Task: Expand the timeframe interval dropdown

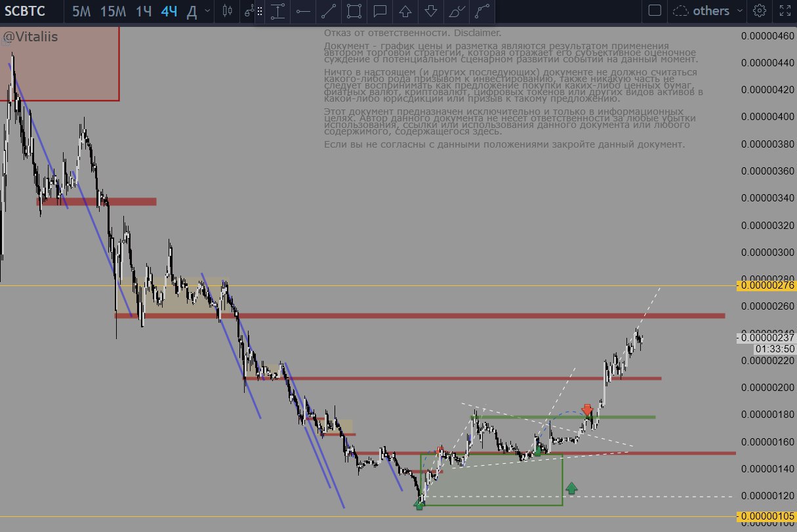Action: click(208, 11)
